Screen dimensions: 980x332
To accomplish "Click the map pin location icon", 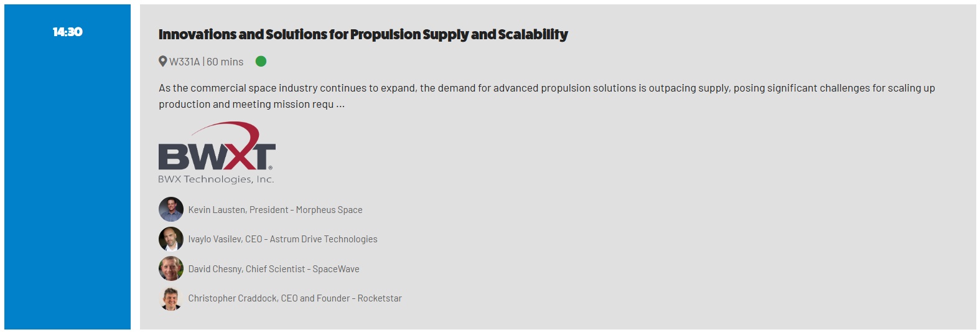I will pyautogui.click(x=163, y=61).
